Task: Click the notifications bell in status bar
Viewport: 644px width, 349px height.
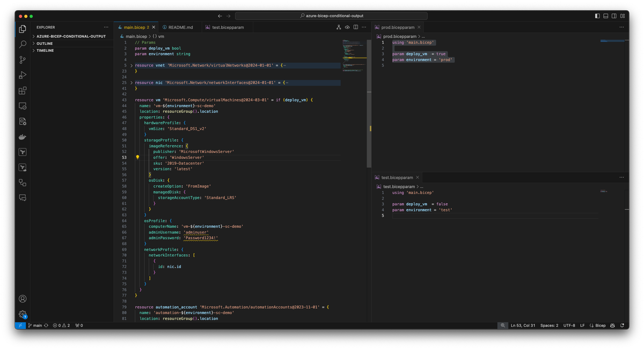Action: 622,325
